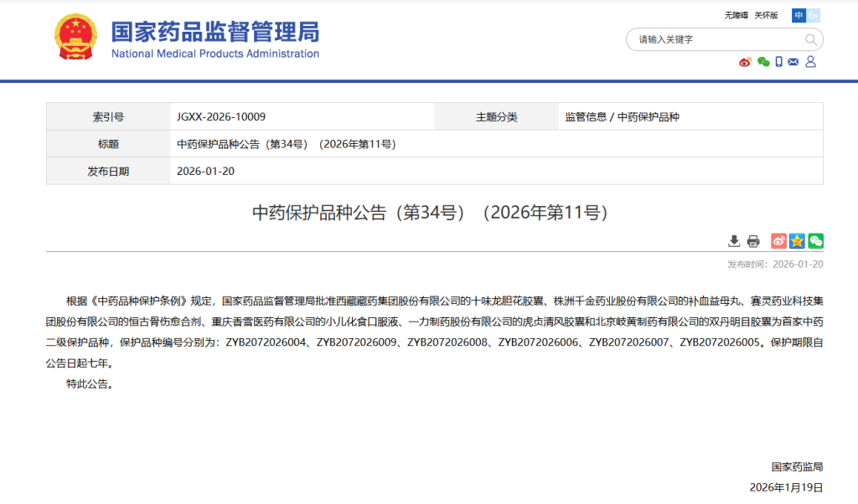
Task: Share to QZone with the yellow star icon
Action: click(797, 241)
